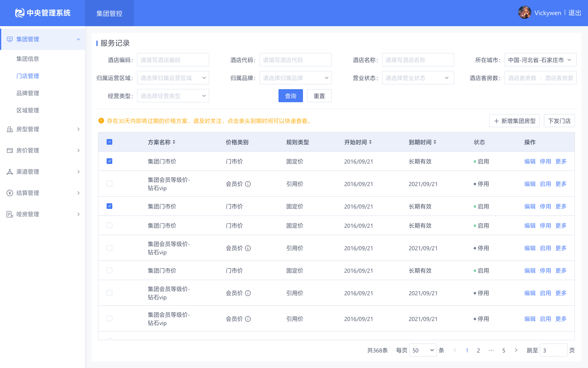Screen dimensions: 588x368
Task: Click the orange warning notice icon
Action: 101,121
